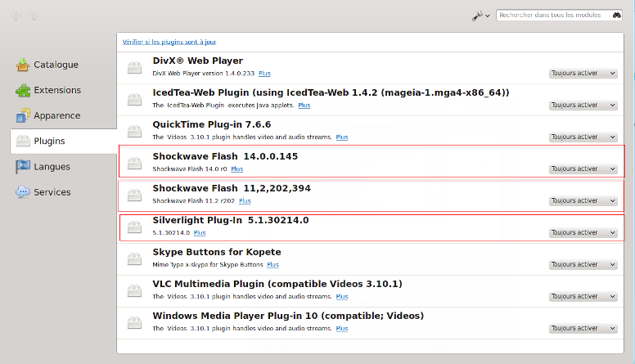
Task: Select the 'Shockwave Flash 11,2,202,394' title
Action: 232,188
